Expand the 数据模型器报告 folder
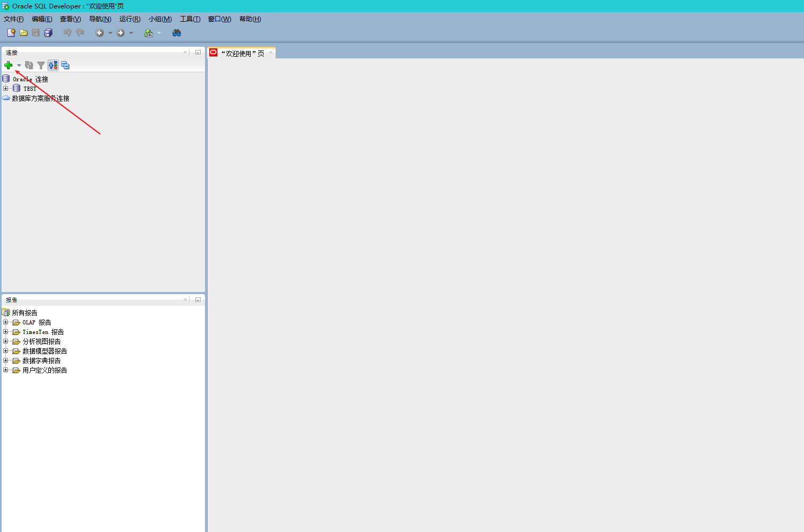The width and height of the screenshot is (804, 532). coord(6,351)
